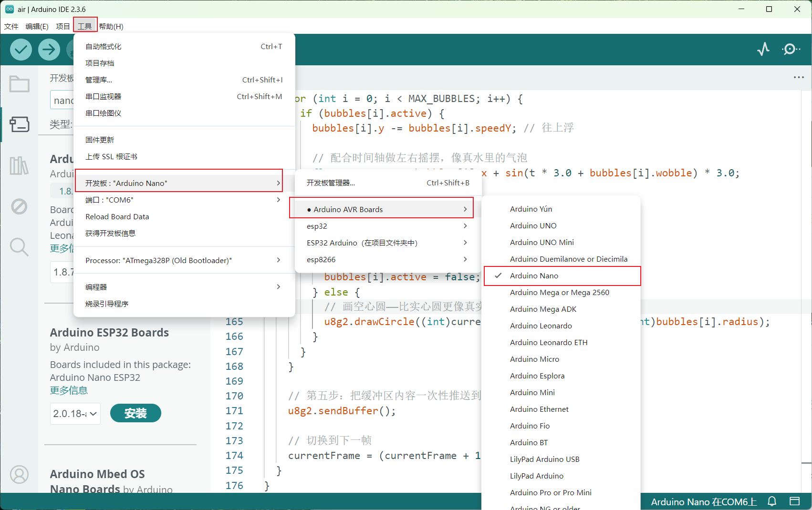Select Arduino Micro board

561,359
